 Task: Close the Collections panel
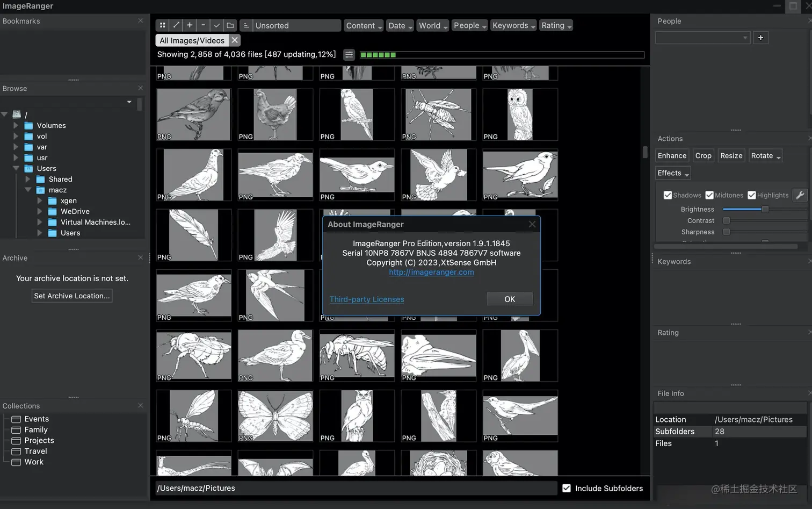tap(141, 405)
